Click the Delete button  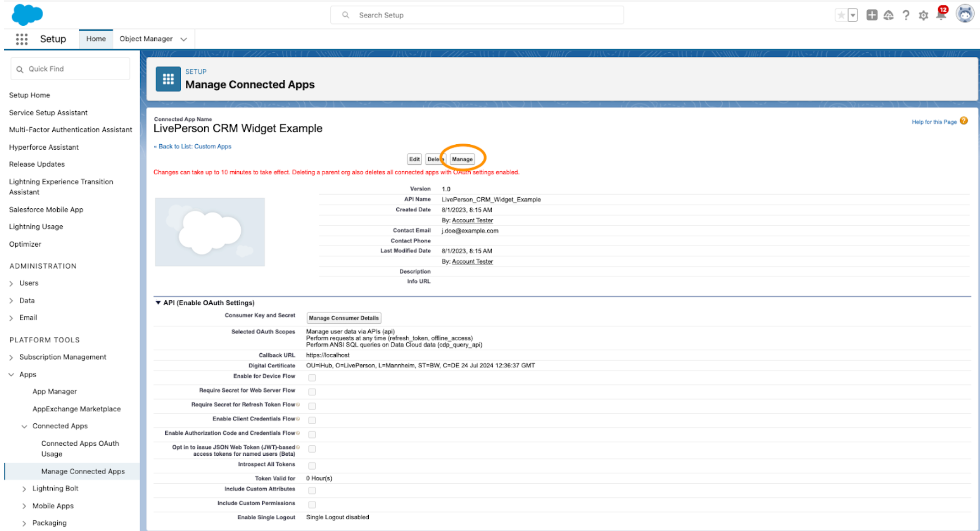[435, 159]
